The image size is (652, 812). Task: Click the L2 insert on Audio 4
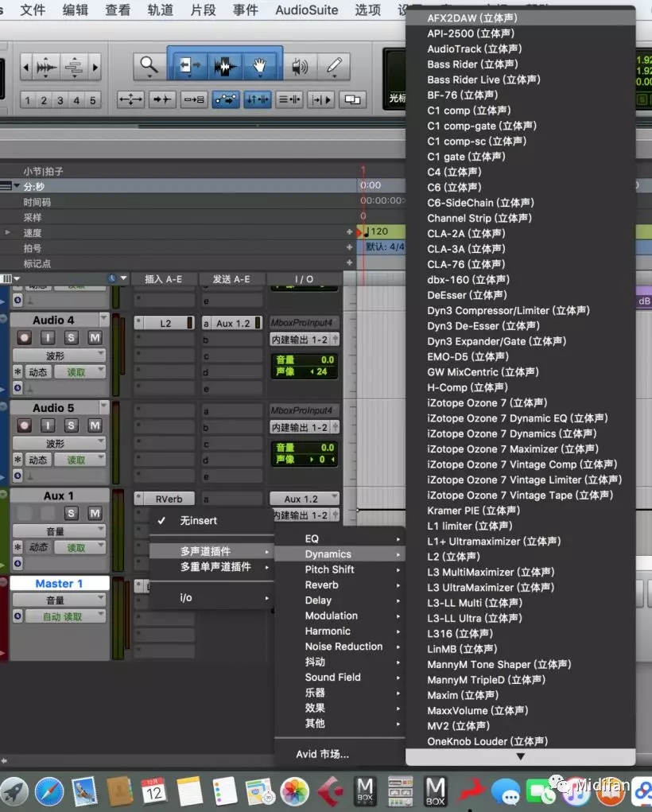point(165,324)
